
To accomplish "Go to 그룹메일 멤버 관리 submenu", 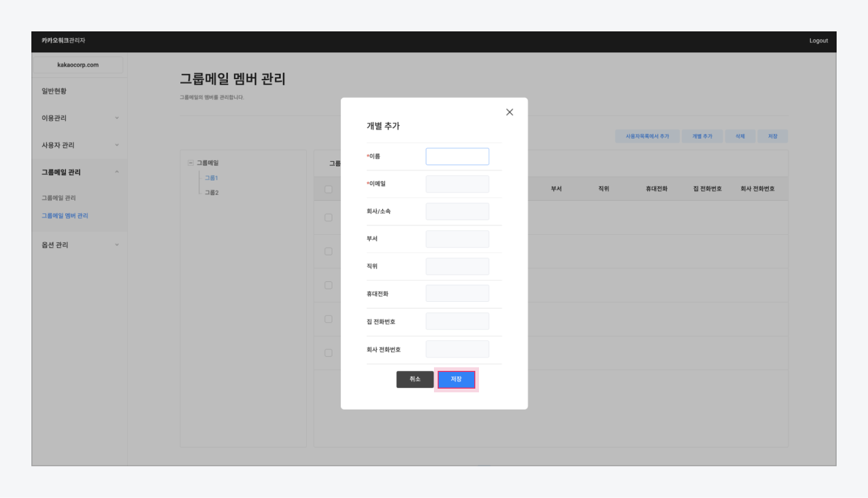I will coord(65,216).
